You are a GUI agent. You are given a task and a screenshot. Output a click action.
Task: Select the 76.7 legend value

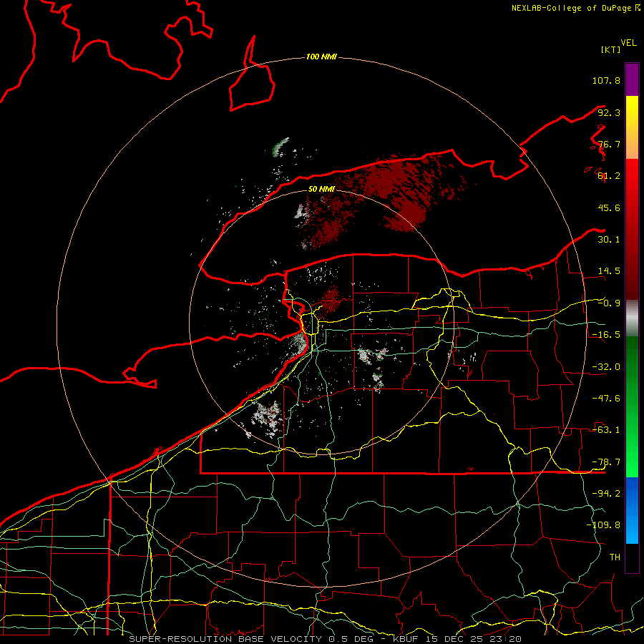tap(609, 144)
